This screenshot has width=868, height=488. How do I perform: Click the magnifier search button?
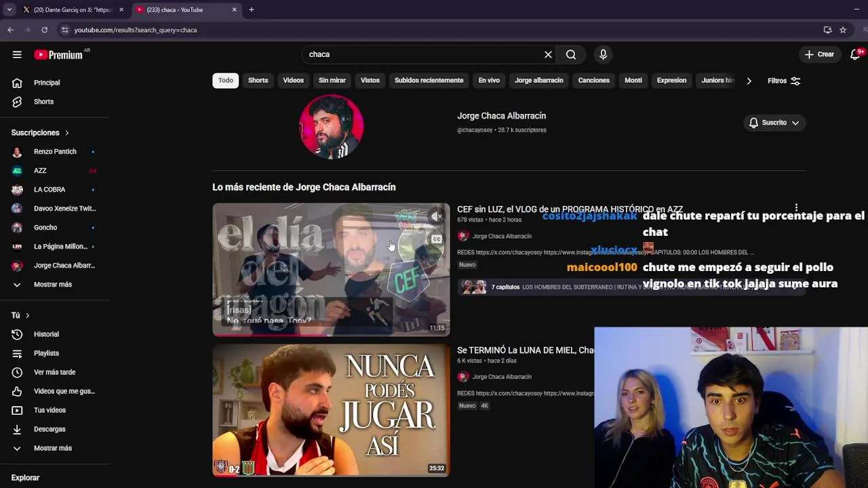pos(571,54)
